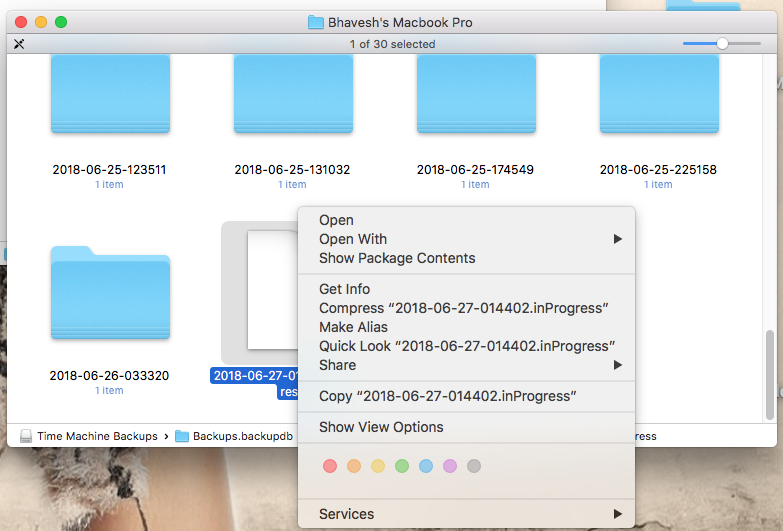Click Time Machine Backups disk icon in path bar

26,436
